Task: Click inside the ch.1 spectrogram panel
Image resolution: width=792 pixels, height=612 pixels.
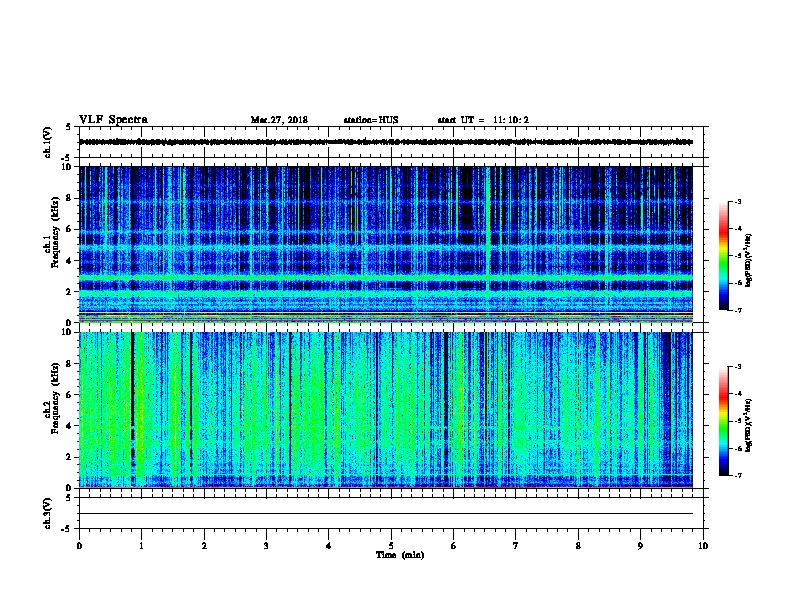Action: (x=386, y=244)
